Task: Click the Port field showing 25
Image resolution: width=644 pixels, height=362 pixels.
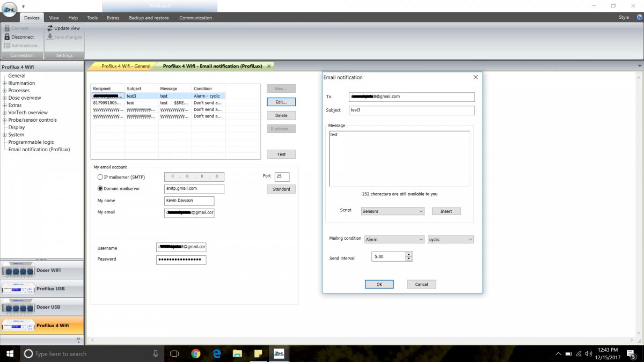Action: tap(282, 176)
